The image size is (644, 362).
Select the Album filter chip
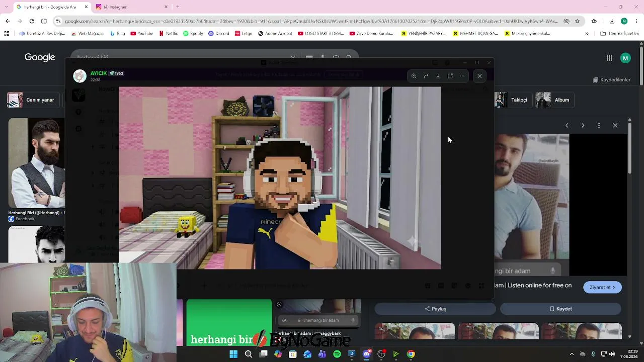click(x=553, y=100)
